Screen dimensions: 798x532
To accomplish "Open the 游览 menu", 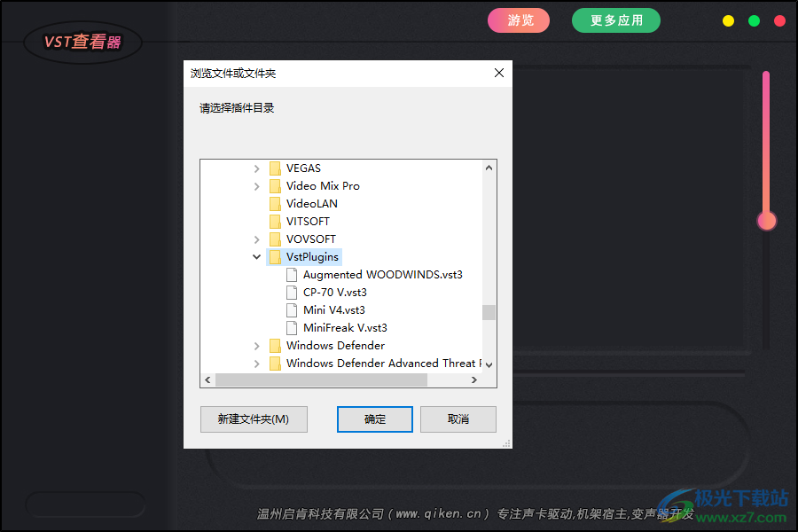I will coord(519,20).
